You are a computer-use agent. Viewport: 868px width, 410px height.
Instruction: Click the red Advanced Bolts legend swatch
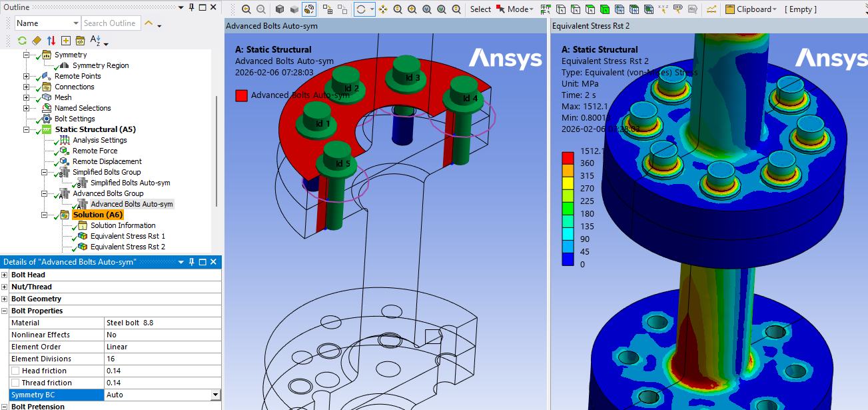pos(241,95)
